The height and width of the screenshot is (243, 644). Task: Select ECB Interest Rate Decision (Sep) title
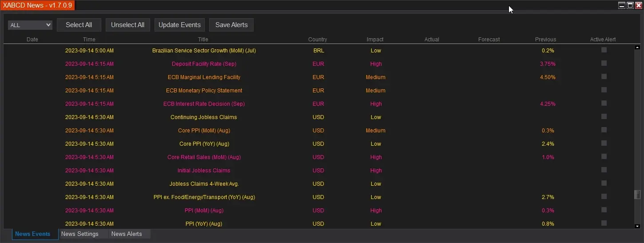tap(204, 104)
